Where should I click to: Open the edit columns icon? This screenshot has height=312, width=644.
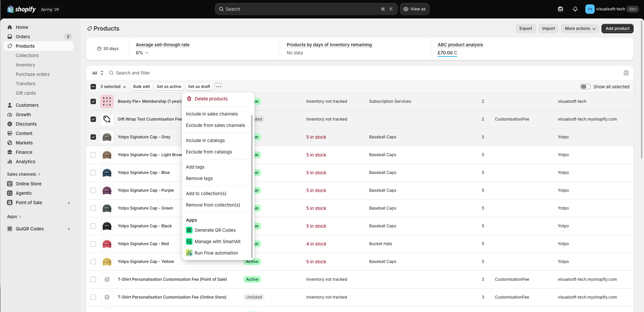[x=626, y=73]
